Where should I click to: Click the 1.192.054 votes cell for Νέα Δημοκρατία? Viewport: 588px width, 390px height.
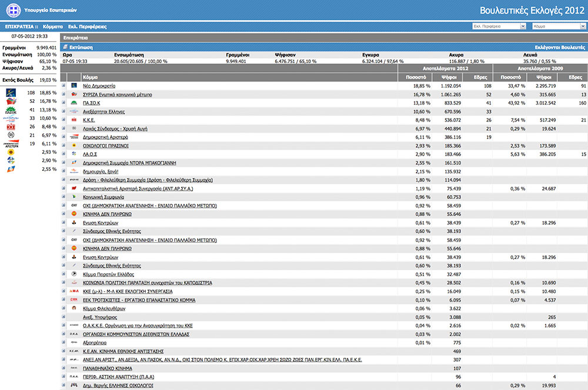click(451, 86)
